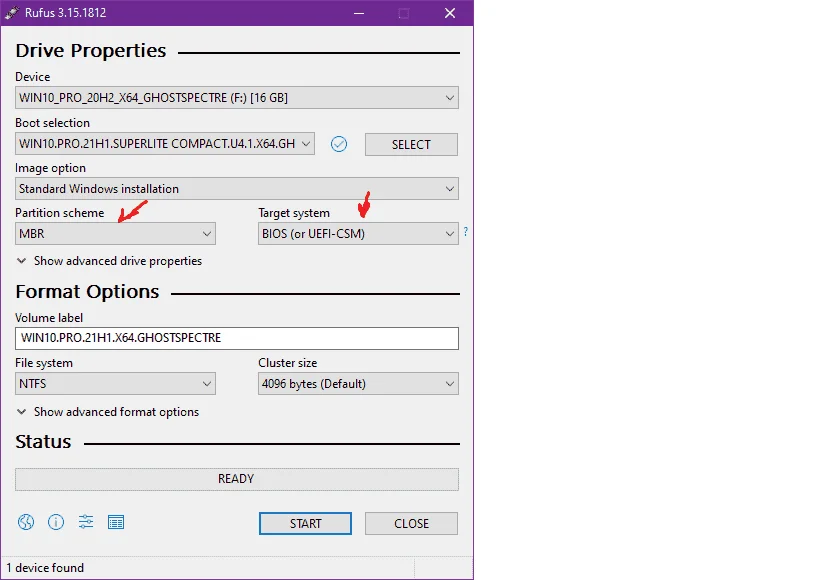Click the Rufus 3.15.1812 title text
Viewport: 819px width, 580px height.
[65, 13]
